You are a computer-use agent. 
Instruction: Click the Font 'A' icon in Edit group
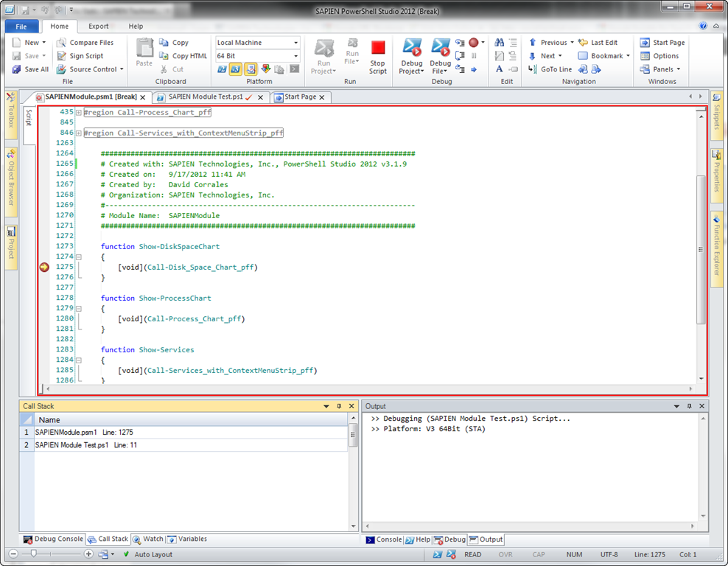(499, 69)
